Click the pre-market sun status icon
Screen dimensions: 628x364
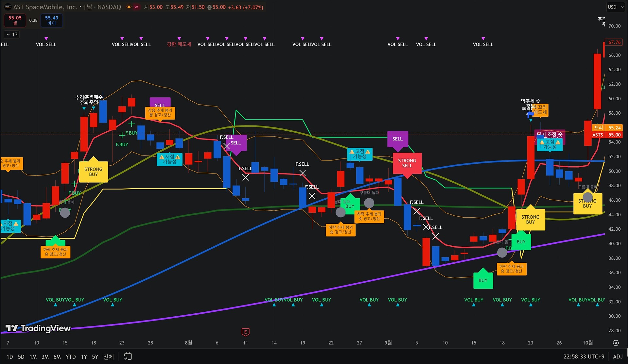pyautogui.click(x=129, y=7)
